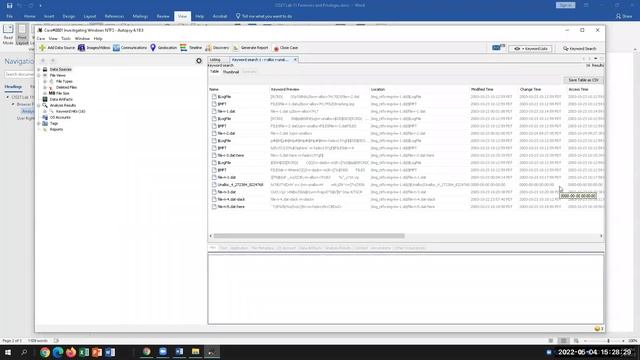
Task: Open the Tools menu in Autopsy
Action: (x=66, y=38)
